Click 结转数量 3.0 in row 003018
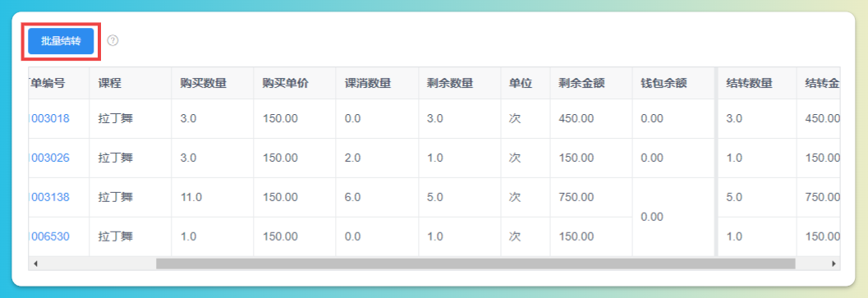This screenshot has height=298, width=868. click(x=735, y=118)
